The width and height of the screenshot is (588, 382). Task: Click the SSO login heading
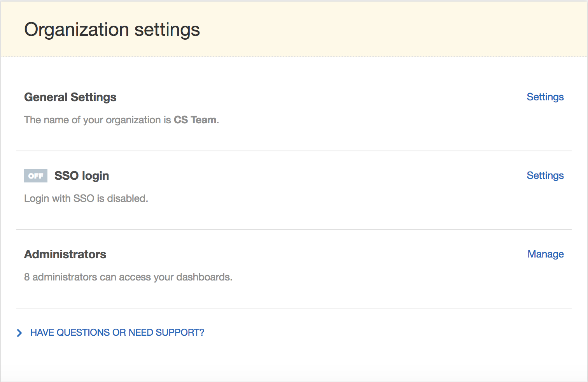coord(82,176)
